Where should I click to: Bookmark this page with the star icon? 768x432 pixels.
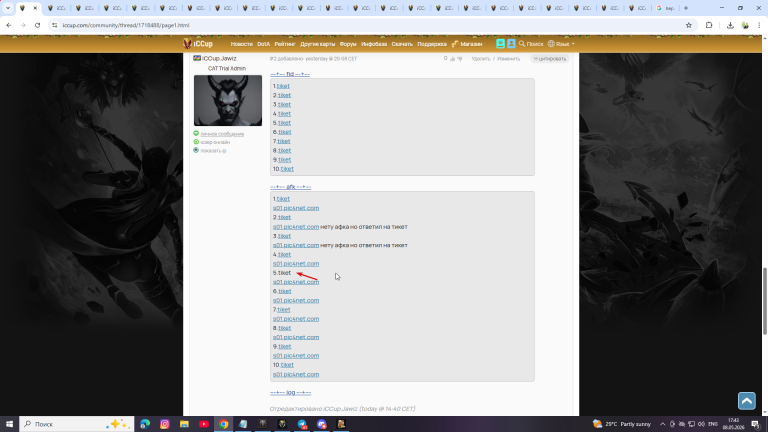[689, 25]
